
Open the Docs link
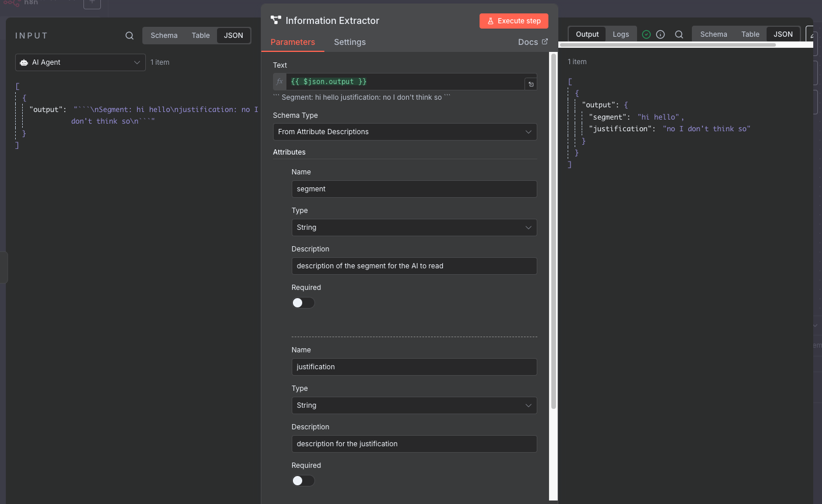(x=533, y=42)
